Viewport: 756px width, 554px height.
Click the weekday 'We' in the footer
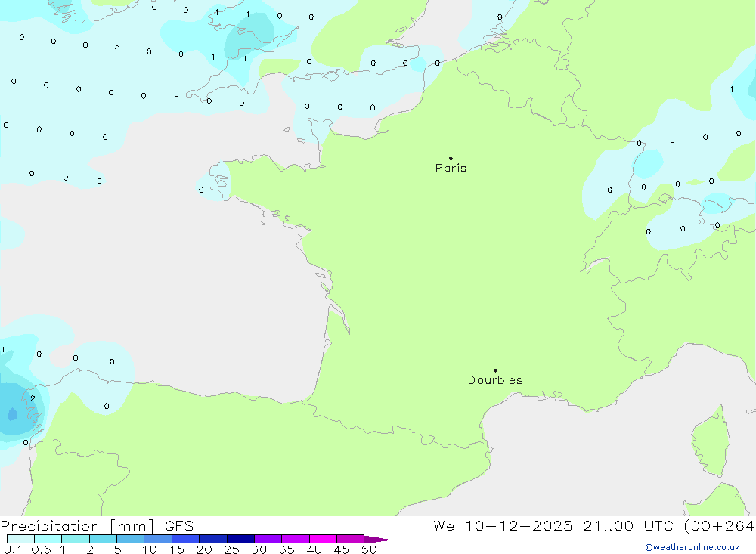point(444,526)
